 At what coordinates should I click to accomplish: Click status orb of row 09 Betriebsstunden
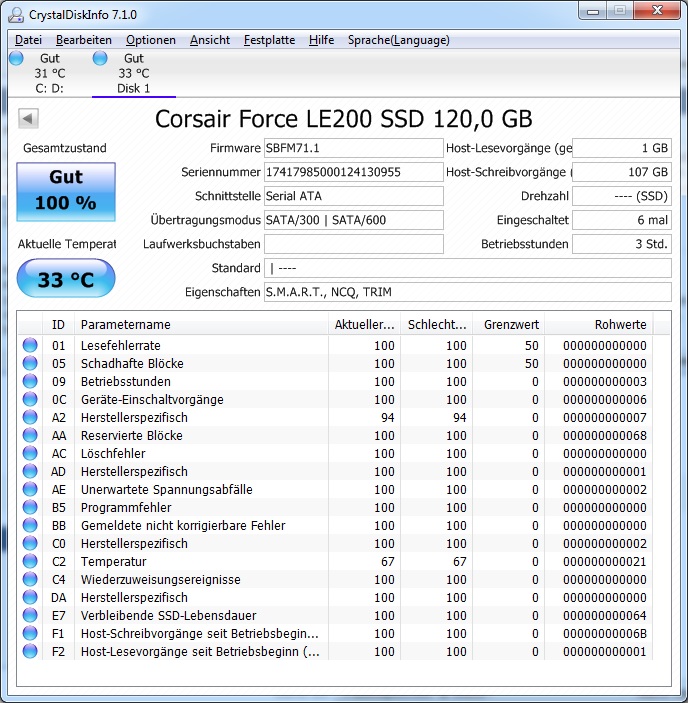point(30,381)
